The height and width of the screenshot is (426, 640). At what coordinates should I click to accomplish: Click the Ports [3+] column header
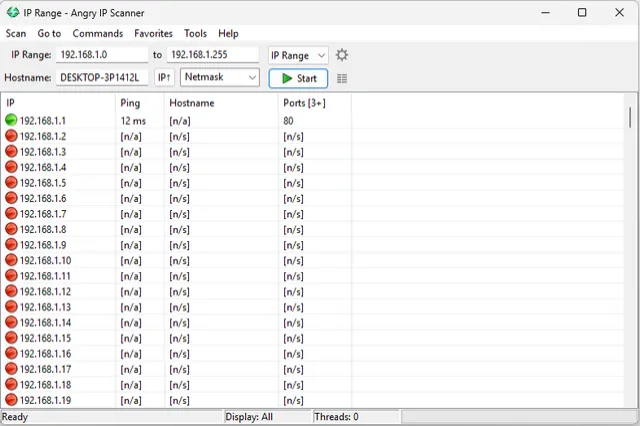click(302, 103)
